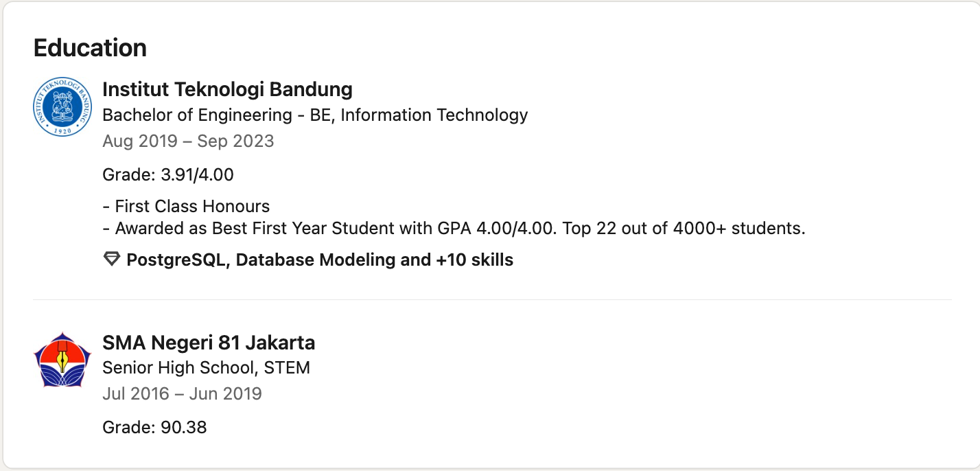The image size is (980, 471).
Task: Click the 'First Class Honours' line
Action: (186, 206)
